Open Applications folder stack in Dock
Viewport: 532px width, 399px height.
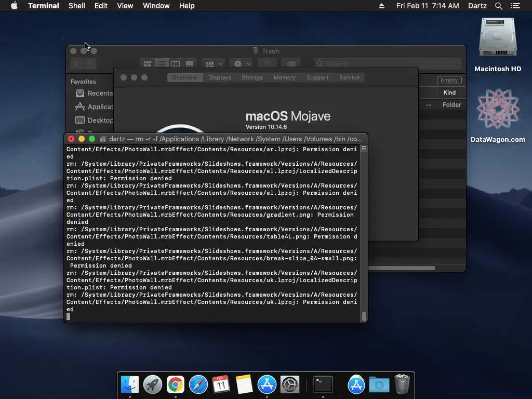[x=356, y=384]
